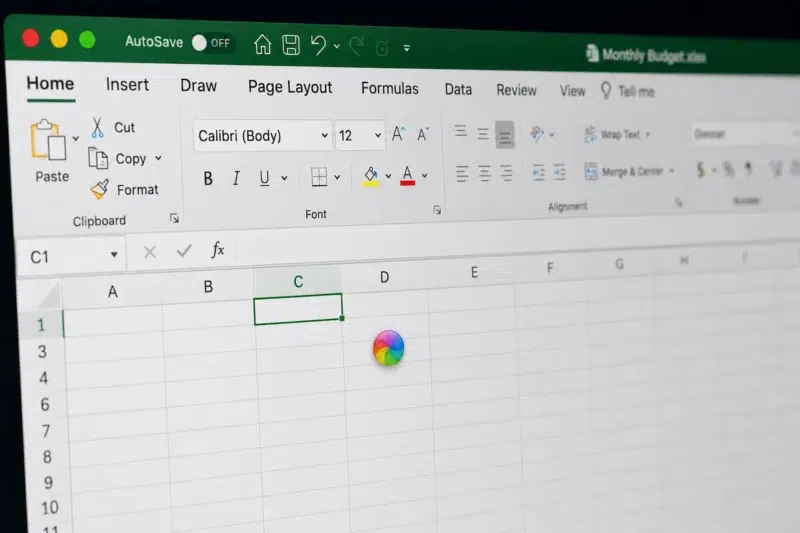800x533 pixels.
Task: Select row 3 header
Action: point(42,351)
